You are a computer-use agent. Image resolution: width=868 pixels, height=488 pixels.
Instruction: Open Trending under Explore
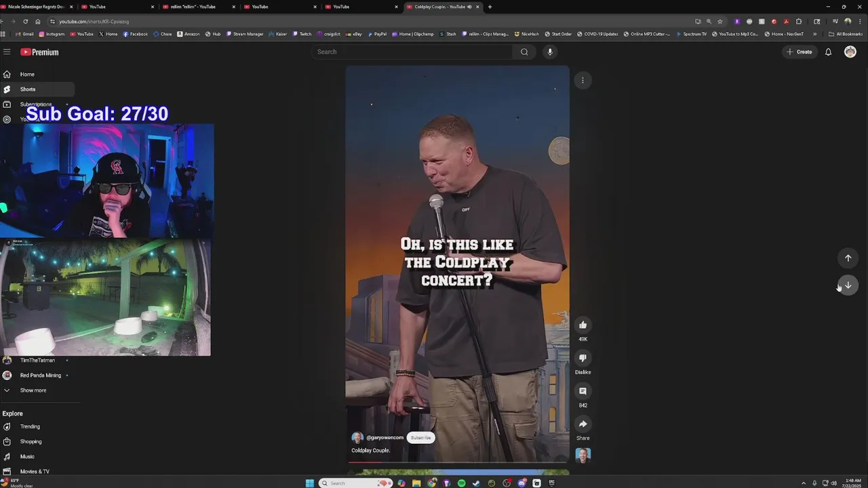click(30, 426)
